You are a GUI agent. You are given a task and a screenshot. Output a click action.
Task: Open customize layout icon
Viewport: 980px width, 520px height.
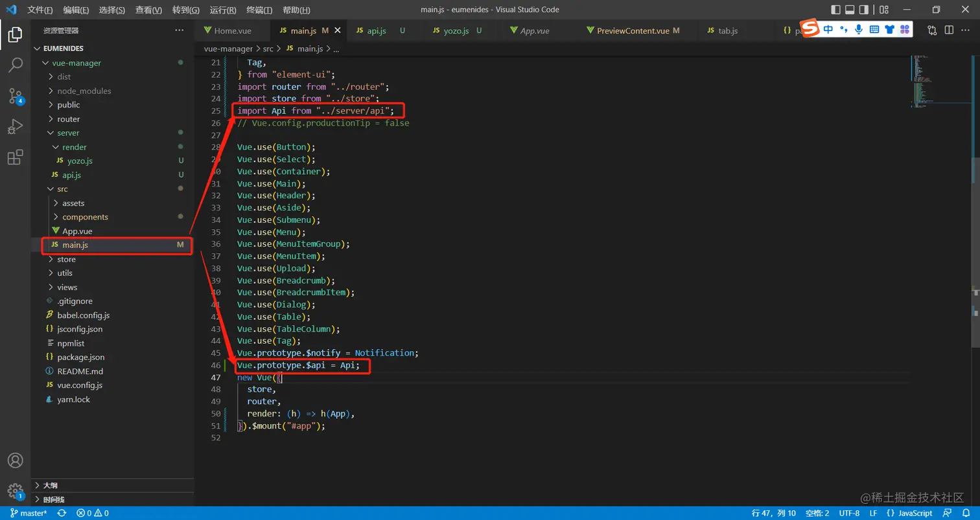pos(885,10)
